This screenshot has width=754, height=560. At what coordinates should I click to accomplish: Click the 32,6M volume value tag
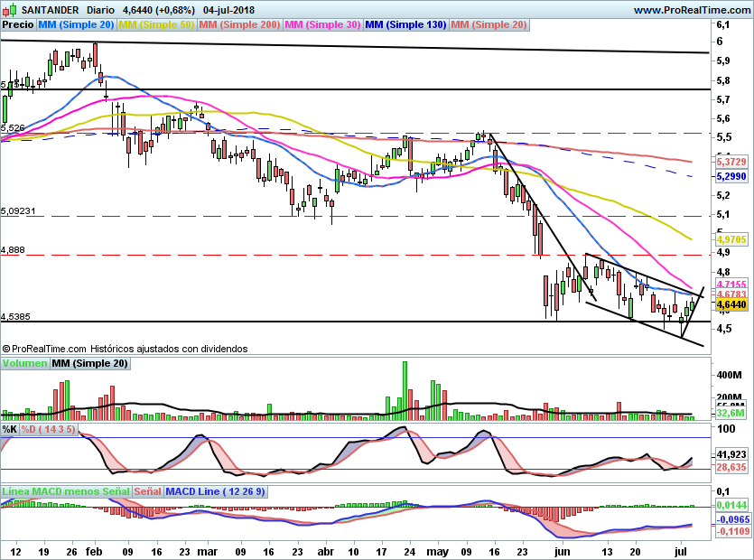click(x=731, y=413)
